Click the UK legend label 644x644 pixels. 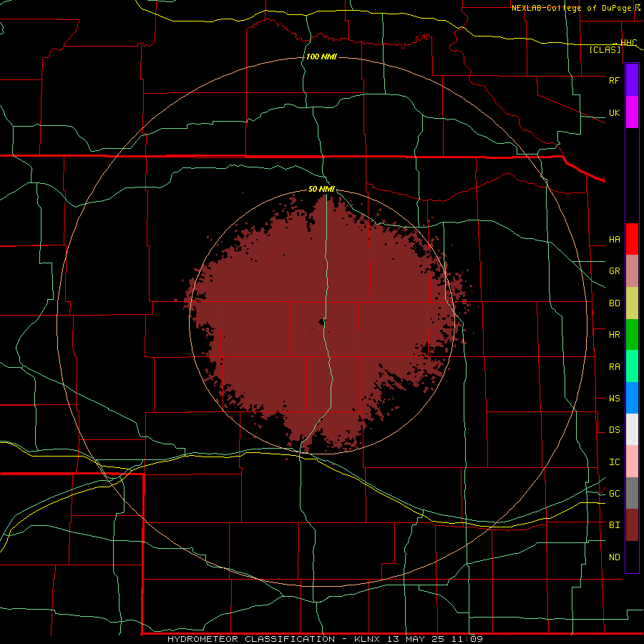pos(615,112)
